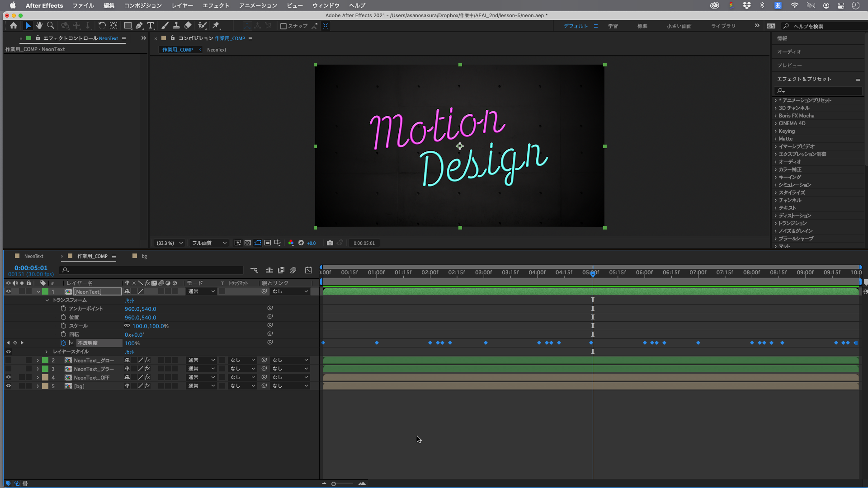This screenshot has height=488, width=868.
Task: Open the 33.3% magnification dropdown
Action: point(170,243)
